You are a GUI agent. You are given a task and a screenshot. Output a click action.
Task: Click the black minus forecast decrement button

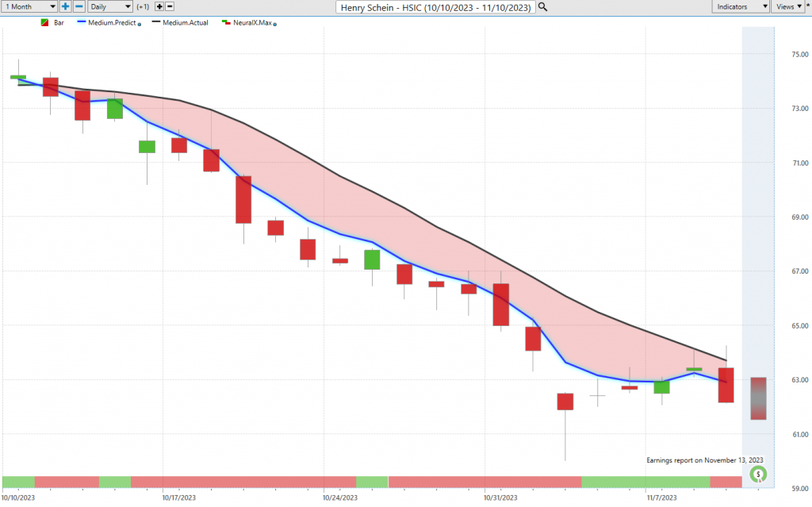point(170,6)
